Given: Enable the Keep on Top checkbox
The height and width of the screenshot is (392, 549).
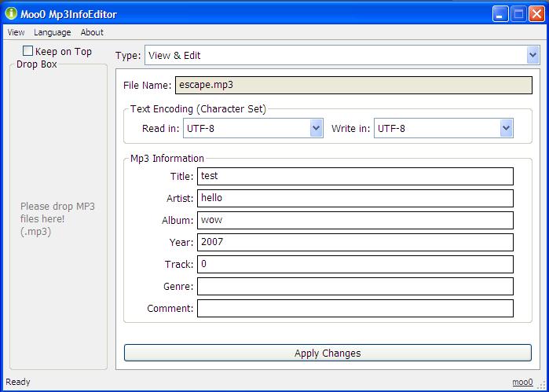Looking at the screenshot, I should click(x=27, y=51).
